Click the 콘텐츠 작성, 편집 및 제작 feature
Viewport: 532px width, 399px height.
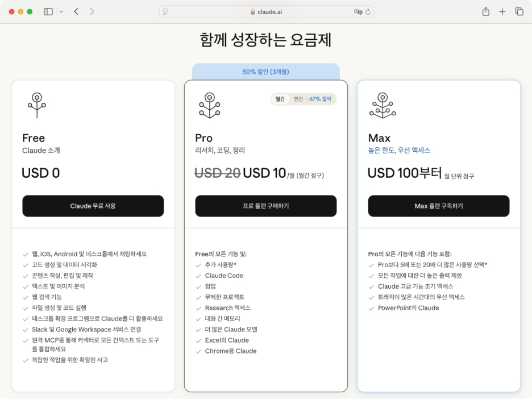(63, 276)
